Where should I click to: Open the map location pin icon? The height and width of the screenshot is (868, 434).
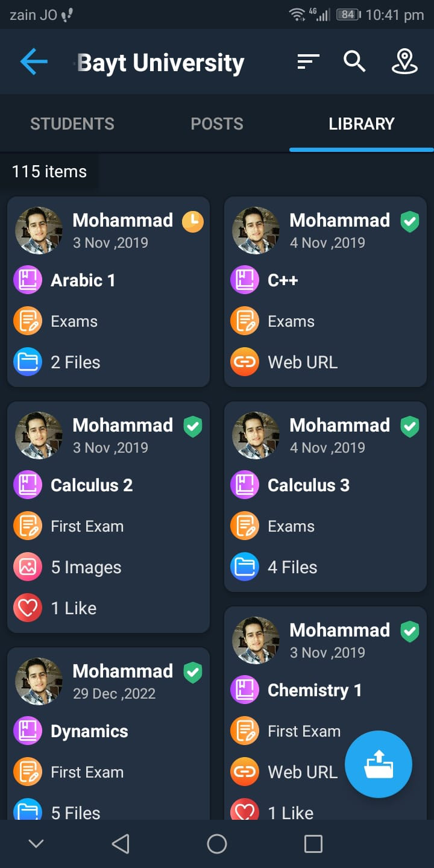tap(404, 62)
